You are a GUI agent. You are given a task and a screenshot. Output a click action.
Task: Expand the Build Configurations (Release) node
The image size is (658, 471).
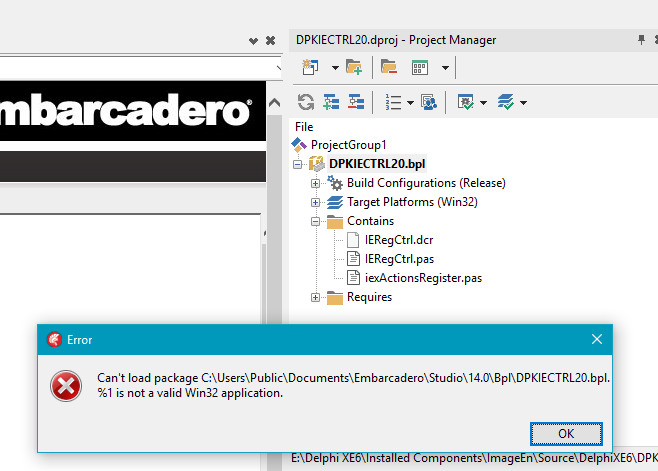coord(315,183)
